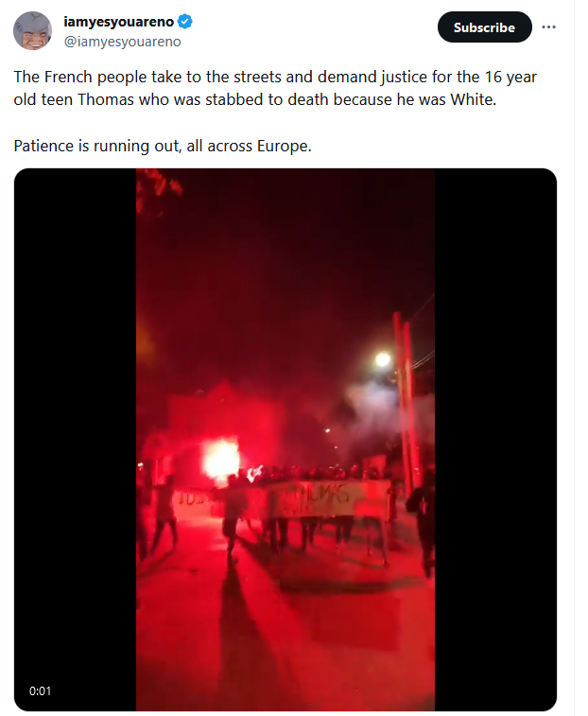Image resolution: width=588 pixels, height=716 pixels.
Task: Open the three-dot more options menu
Action: coord(548,27)
